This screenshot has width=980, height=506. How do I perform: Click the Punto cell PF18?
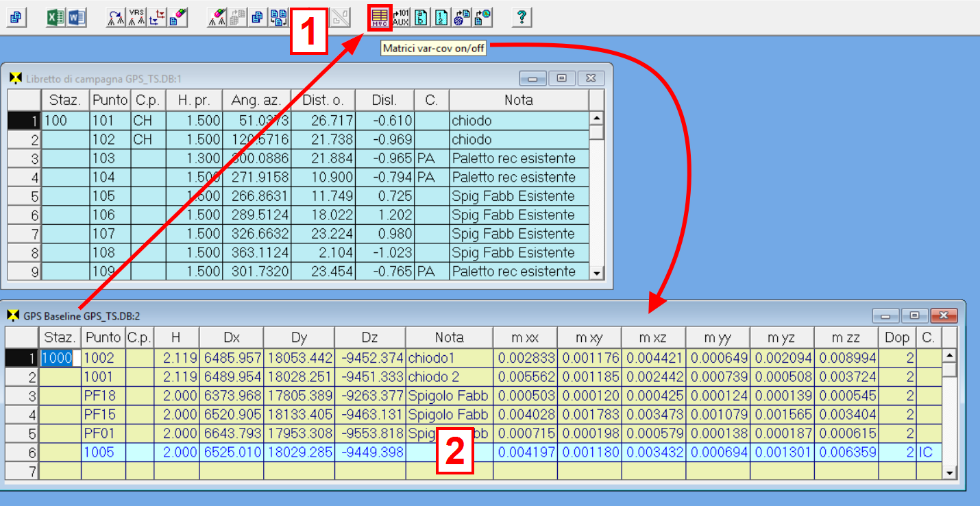click(x=103, y=396)
